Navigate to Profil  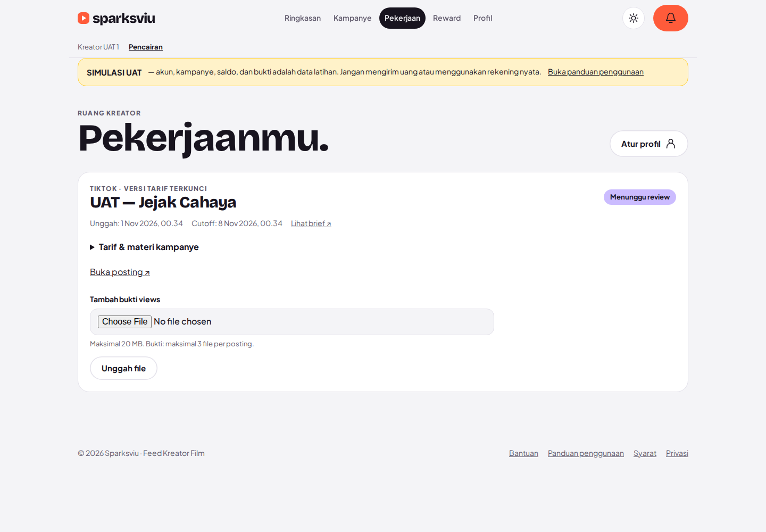(x=483, y=18)
